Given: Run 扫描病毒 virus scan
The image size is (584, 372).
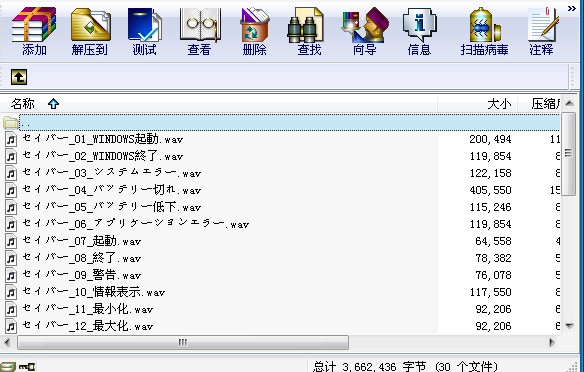Looking at the screenshot, I should click(x=484, y=32).
